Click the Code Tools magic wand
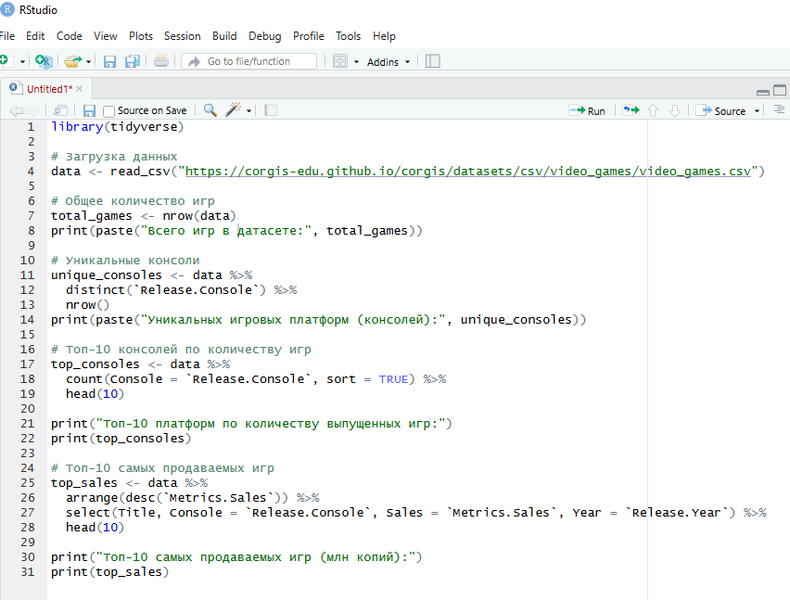 (x=233, y=110)
